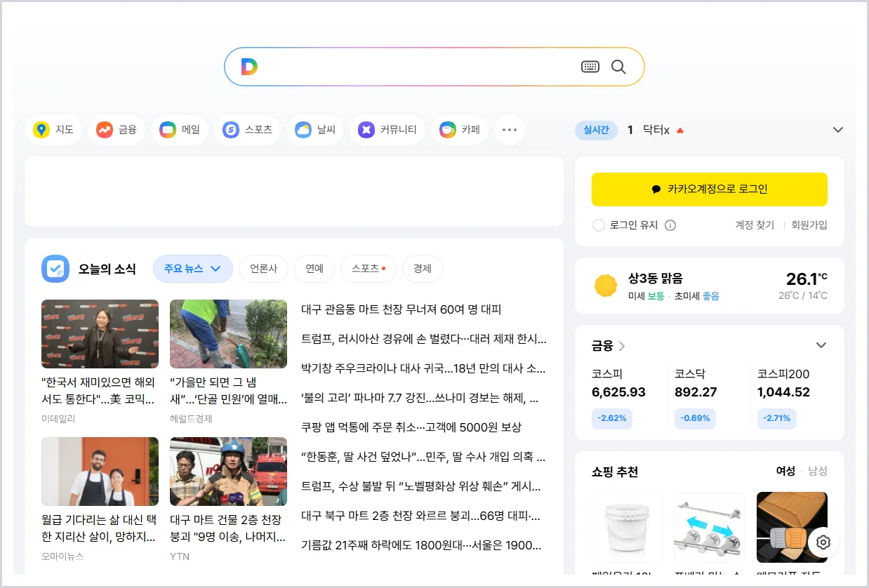Open trending keyword 닥터x
The image size is (869, 588).
[x=656, y=130]
